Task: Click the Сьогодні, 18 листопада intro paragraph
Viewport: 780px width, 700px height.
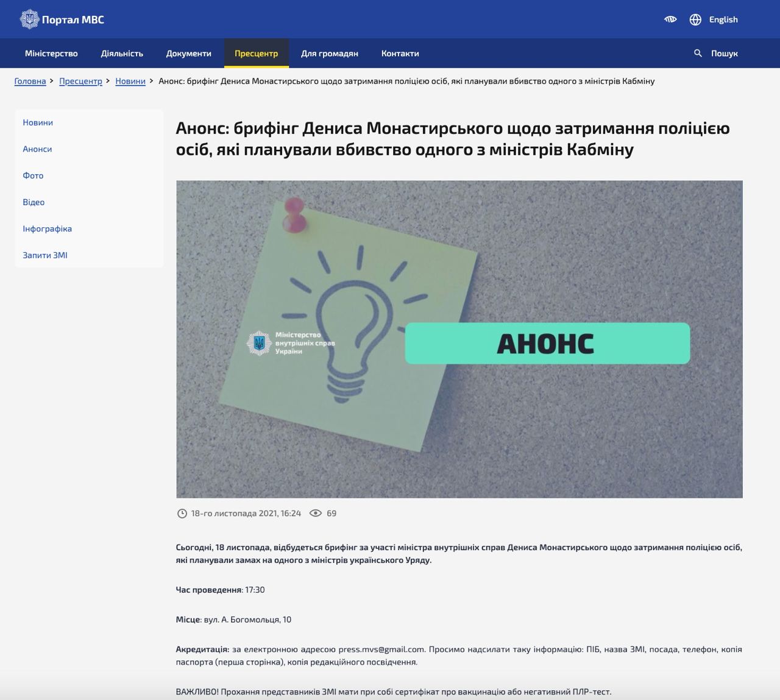Action: click(x=459, y=554)
